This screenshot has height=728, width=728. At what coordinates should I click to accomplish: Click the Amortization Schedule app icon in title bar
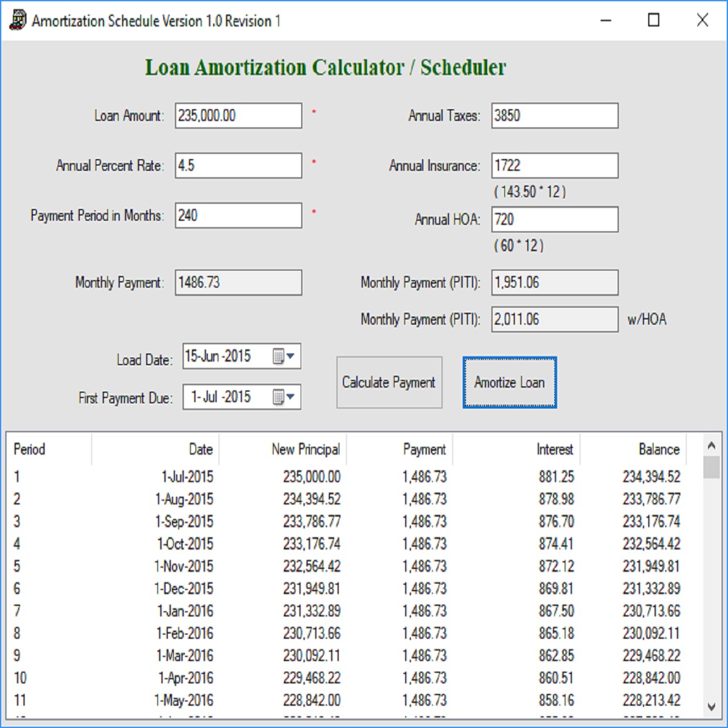(18, 20)
